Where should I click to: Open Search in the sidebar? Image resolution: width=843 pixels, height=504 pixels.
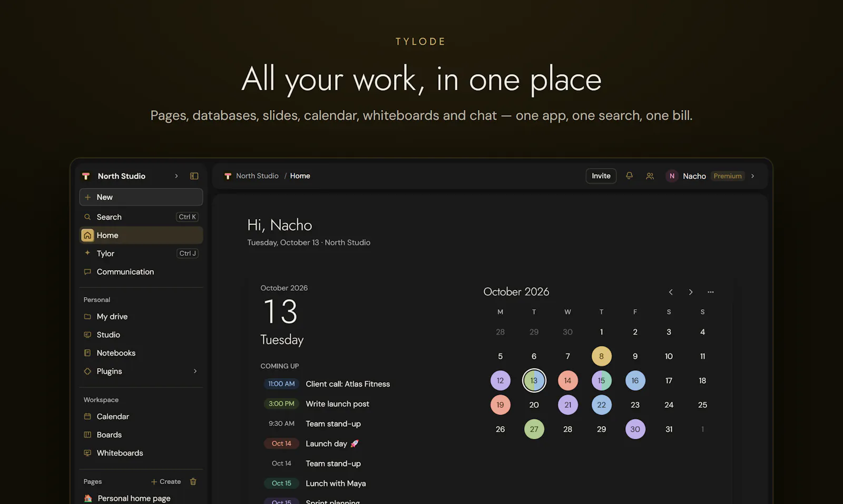tap(141, 217)
